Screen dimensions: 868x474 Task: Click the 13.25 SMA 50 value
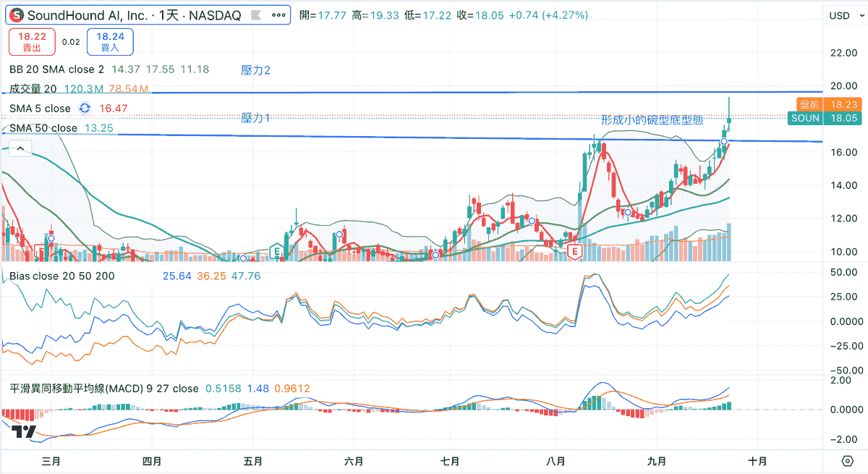tap(99, 127)
